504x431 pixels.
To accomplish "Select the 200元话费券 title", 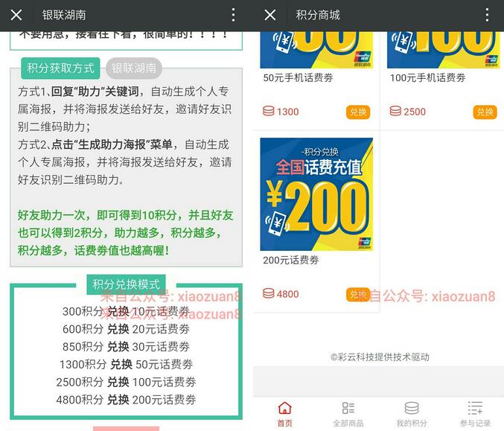I will coord(291,260).
